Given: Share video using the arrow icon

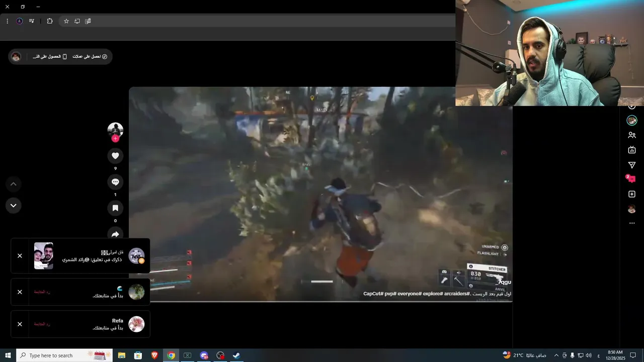Looking at the screenshot, I should coord(115,234).
